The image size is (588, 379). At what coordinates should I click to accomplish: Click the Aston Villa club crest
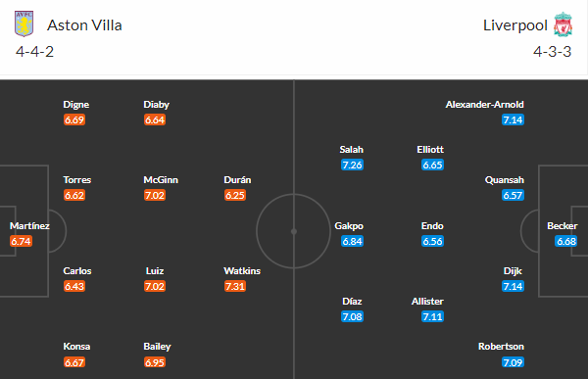pos(24,24)
